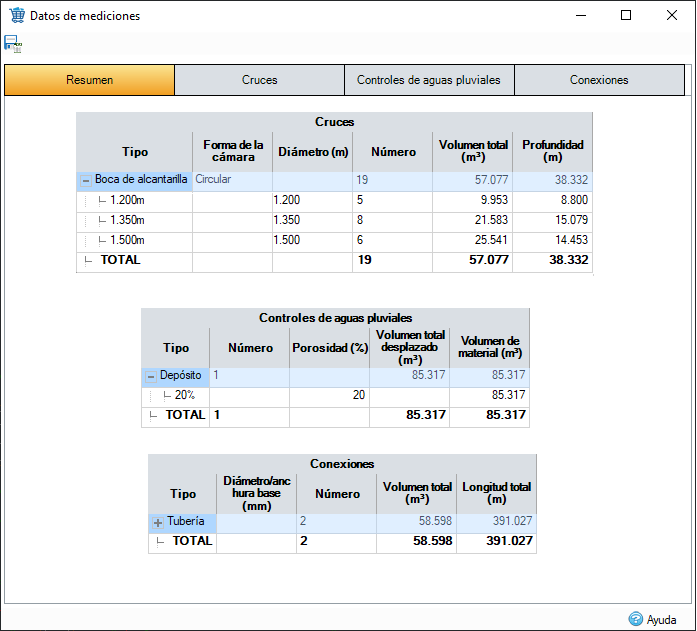
Task: Click the export measurements toolbar icon
Action: (x=13, y=44)
